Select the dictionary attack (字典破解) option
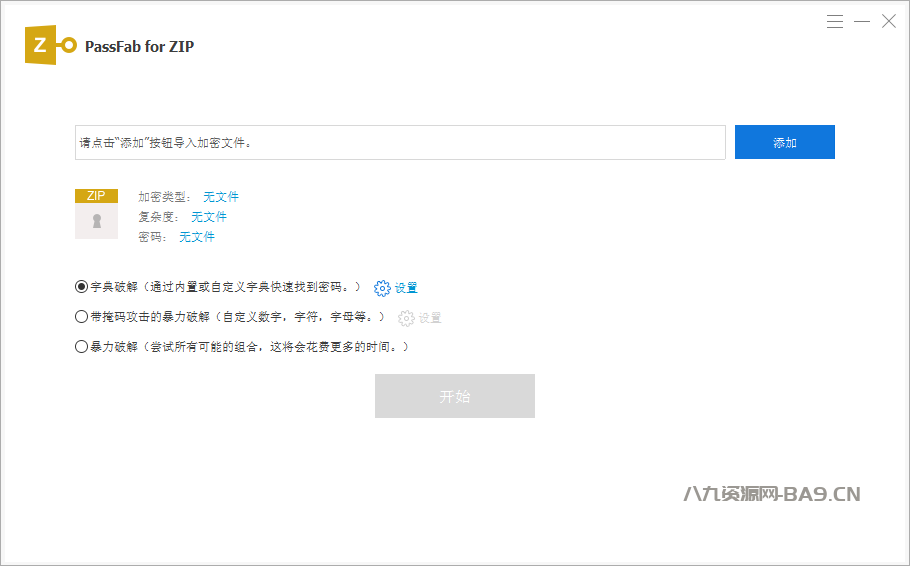Screen dimensions: 910x566 click(81, 287)
